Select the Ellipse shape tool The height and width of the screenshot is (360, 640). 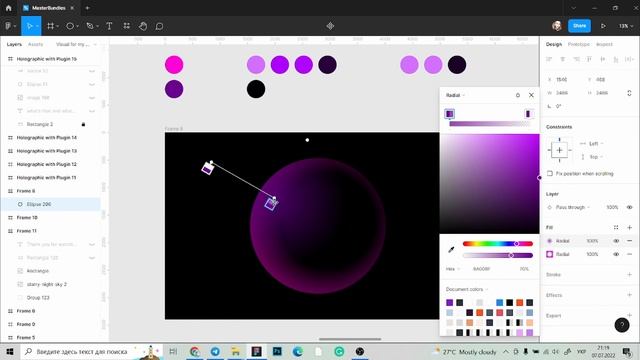(x=70, y=26)
